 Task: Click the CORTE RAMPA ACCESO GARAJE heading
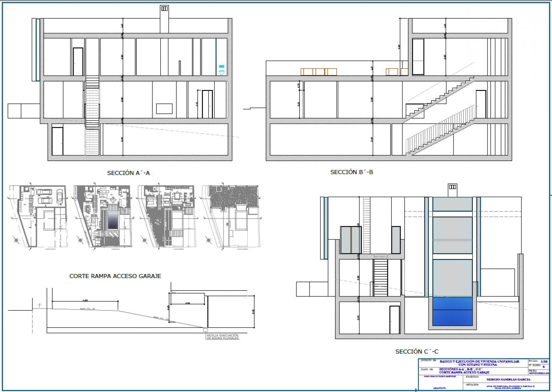pyautogui.click(x=115, y=276)
